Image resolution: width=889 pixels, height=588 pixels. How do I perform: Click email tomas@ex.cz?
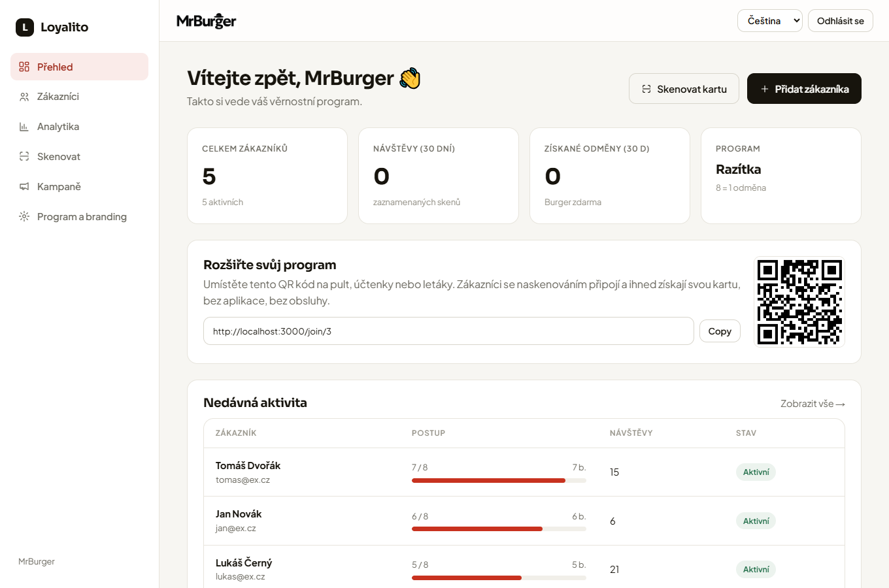pos(243,480)
